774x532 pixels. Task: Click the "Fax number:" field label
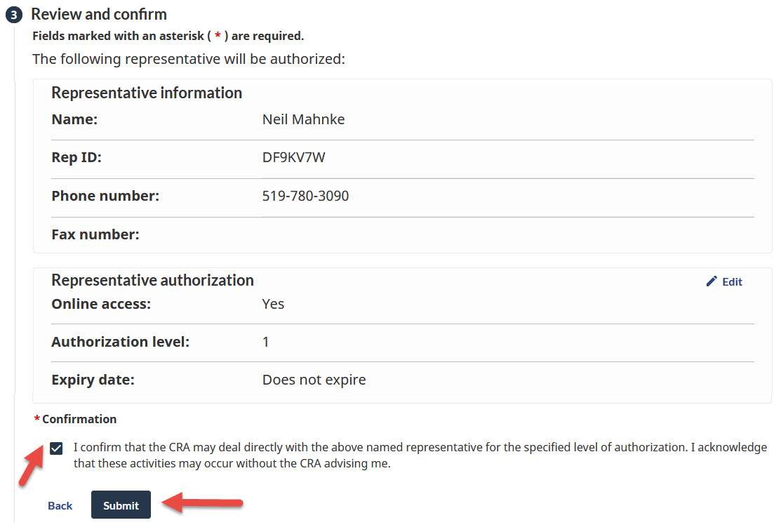(95, 234)
